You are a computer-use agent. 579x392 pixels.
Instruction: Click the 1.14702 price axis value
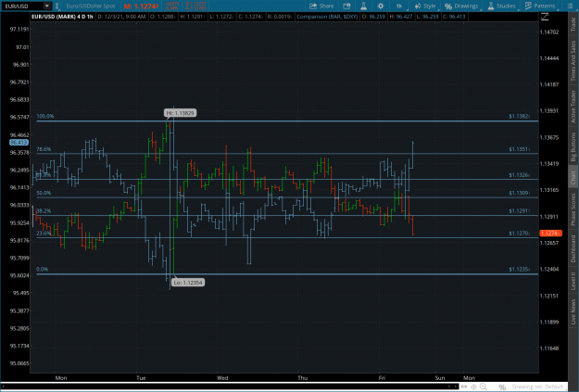point(549,32)
